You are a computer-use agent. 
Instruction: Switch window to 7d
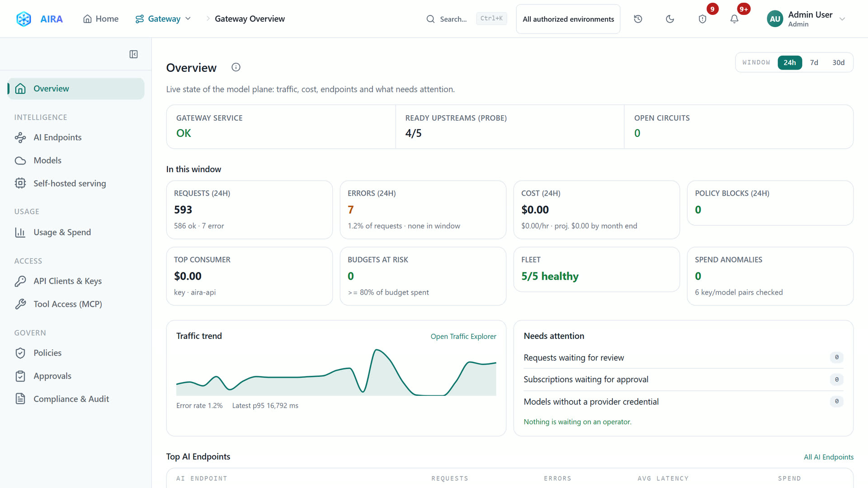pos(814,62)
